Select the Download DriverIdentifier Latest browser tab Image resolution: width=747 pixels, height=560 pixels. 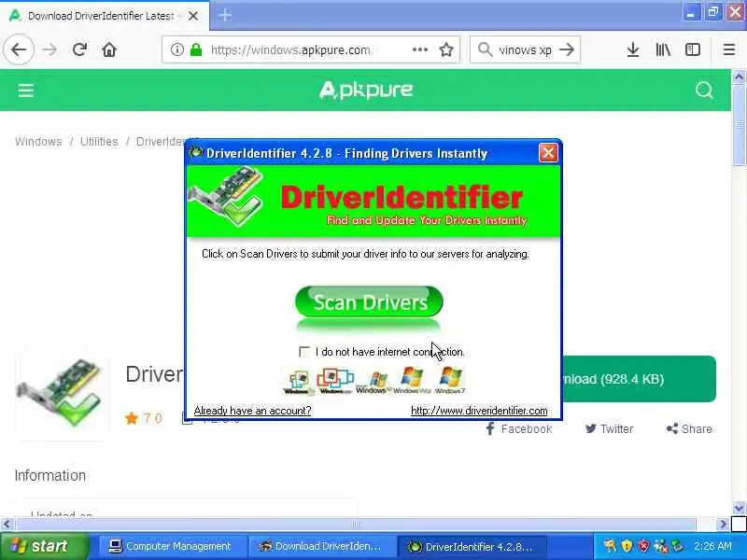pos(105,16)
